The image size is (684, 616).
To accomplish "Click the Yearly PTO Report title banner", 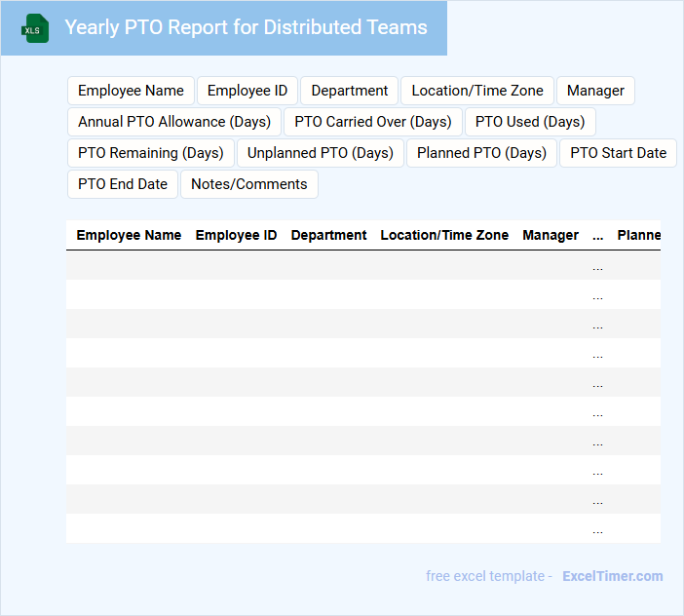I will point(246,27).
